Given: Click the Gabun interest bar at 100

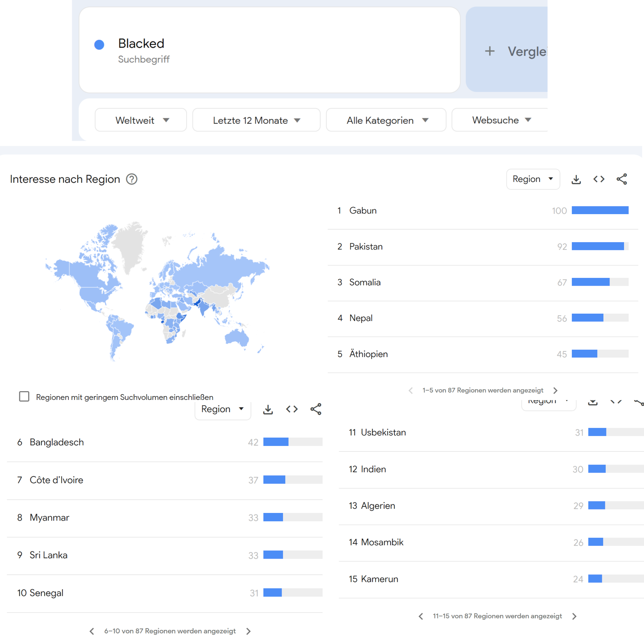Looking at the screenshot, I should pyautogui.click(x=600, y=210).
